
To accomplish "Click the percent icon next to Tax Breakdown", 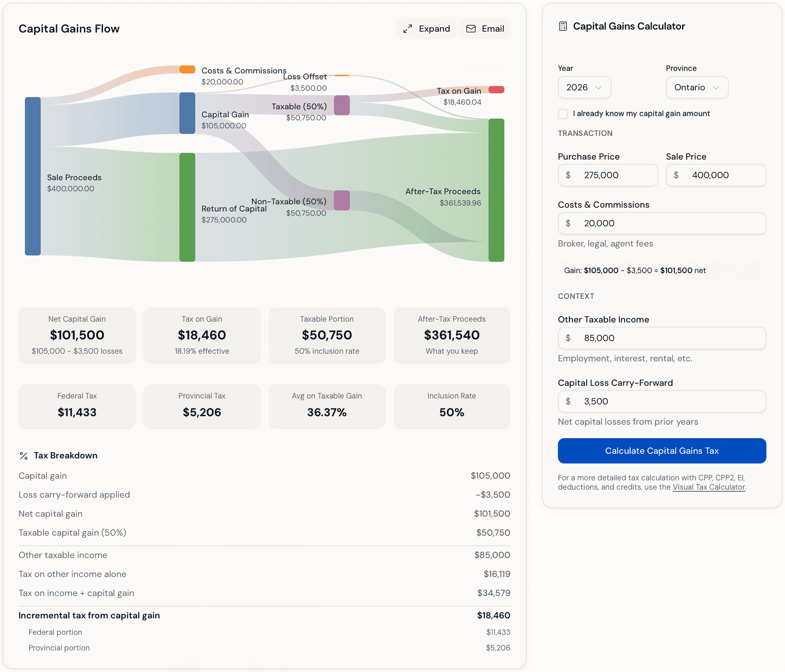I will (23, 455).
